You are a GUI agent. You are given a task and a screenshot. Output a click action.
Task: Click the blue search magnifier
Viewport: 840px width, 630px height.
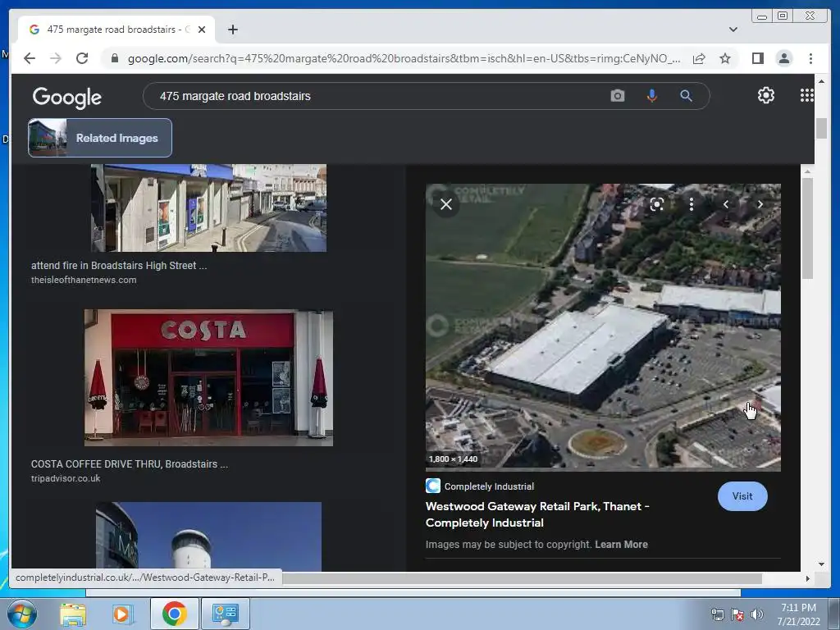point(686,96)
